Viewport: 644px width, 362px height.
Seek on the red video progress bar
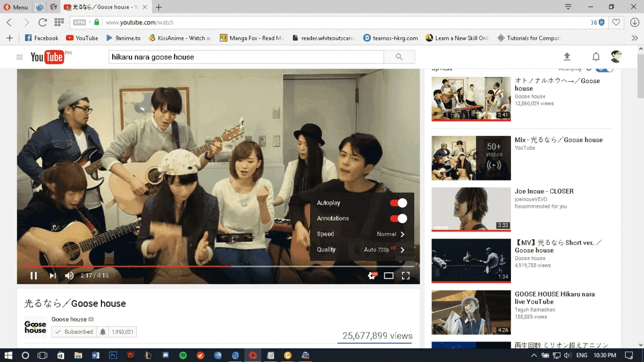coord(218,266)
